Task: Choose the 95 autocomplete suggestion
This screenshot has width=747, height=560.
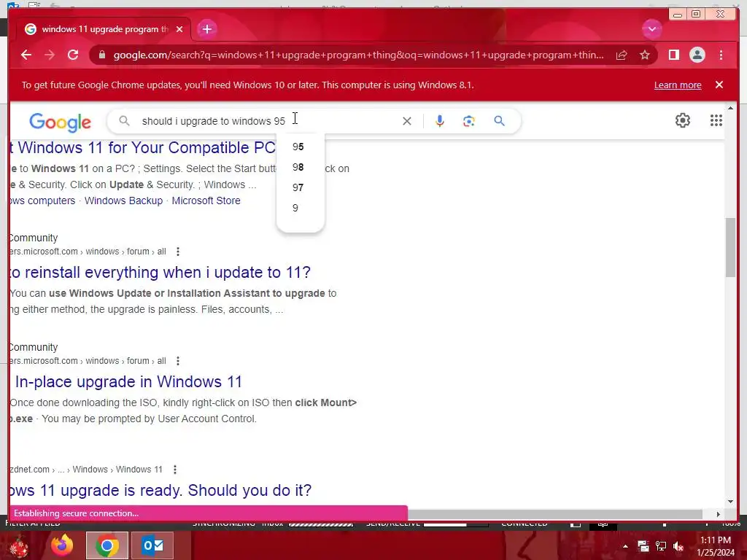Action: pyautogui.click(x=300, y=147)
